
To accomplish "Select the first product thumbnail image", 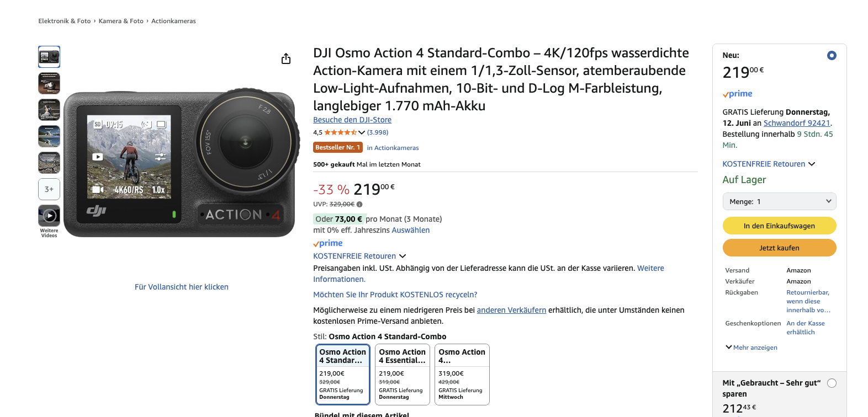I will tap(49, 57).
